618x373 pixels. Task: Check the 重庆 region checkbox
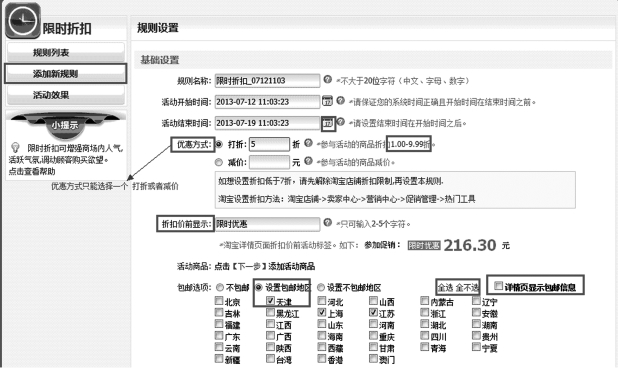click(x=373, y=335)
